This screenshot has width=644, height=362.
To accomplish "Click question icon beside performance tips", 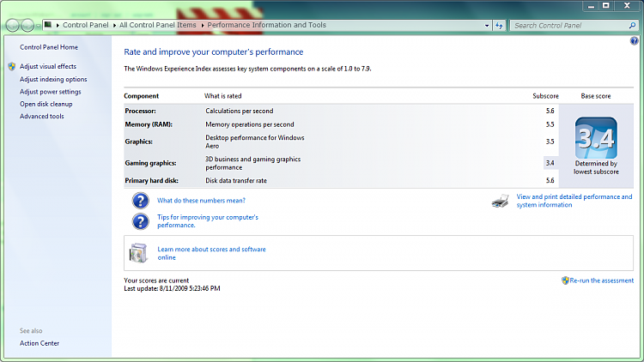I will pyautogui.click(x=141, y=221).
